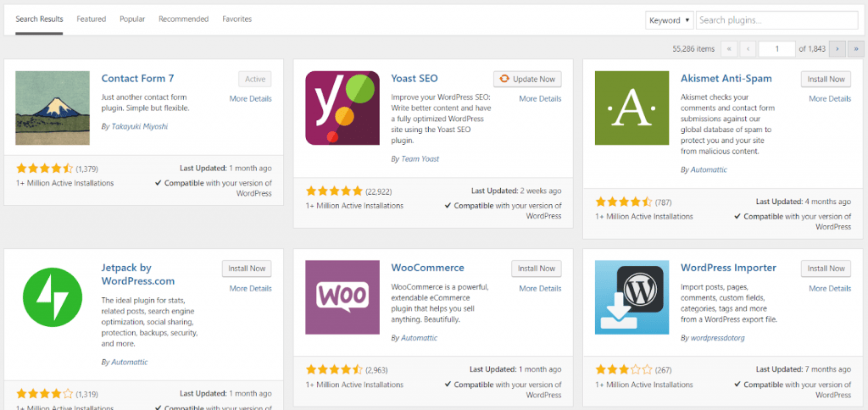Click WooCommerce star rating

(x=334, y=369)
